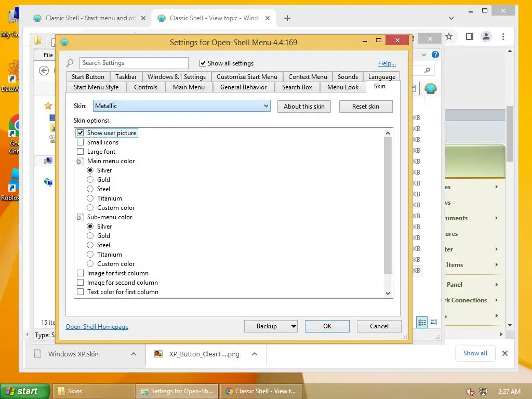Open Chrome side panel icon
The image size is (532, 399).
tap(470, 36)
